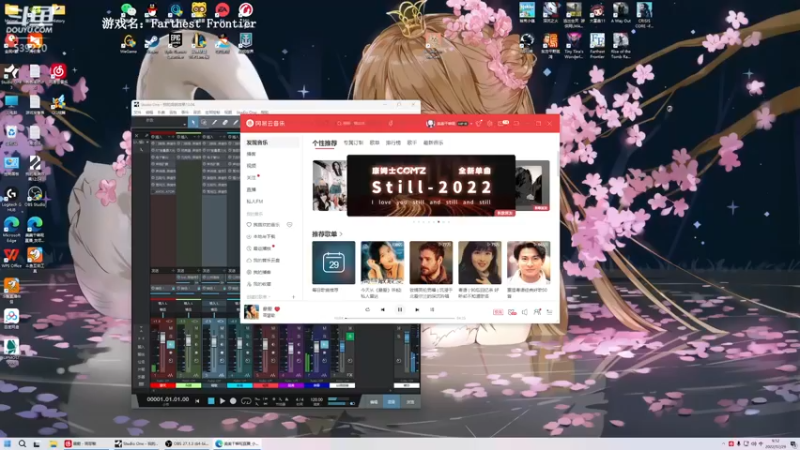
Task: Click the Studio One taskbar button
Action: 137,444
